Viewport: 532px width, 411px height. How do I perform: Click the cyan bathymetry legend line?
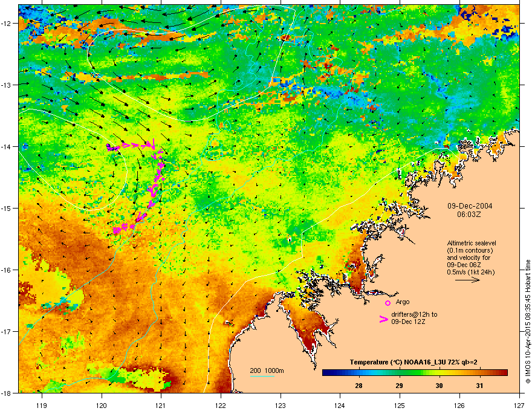pyautogui.click(x=262, y=376)
